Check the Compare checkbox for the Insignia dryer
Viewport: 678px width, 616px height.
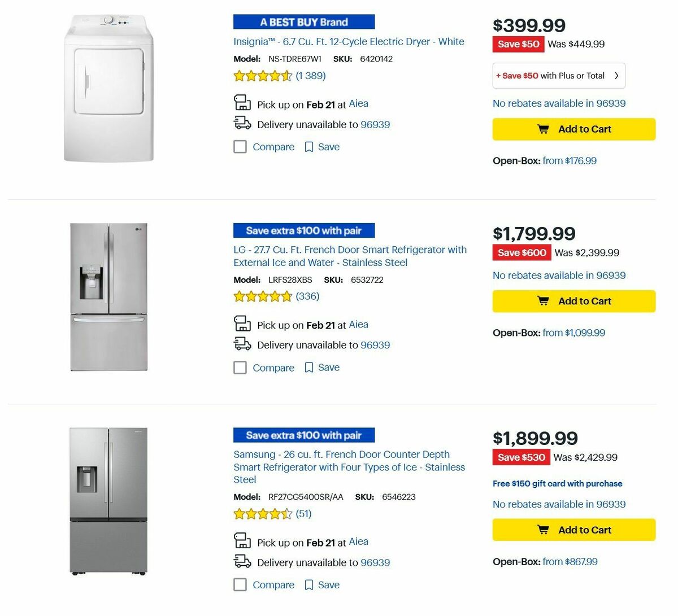point(240,146)
